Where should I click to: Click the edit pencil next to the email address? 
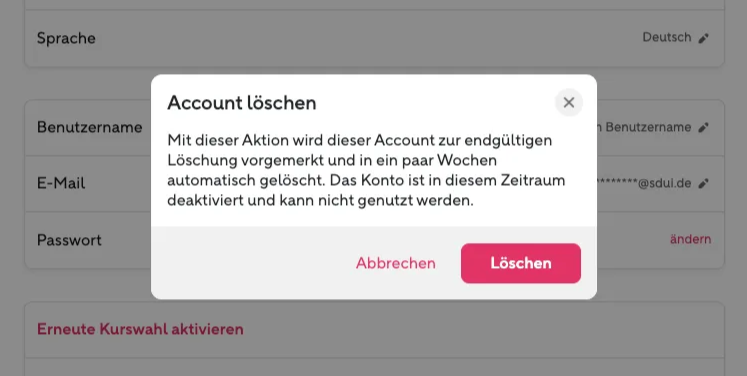(704, 183)
